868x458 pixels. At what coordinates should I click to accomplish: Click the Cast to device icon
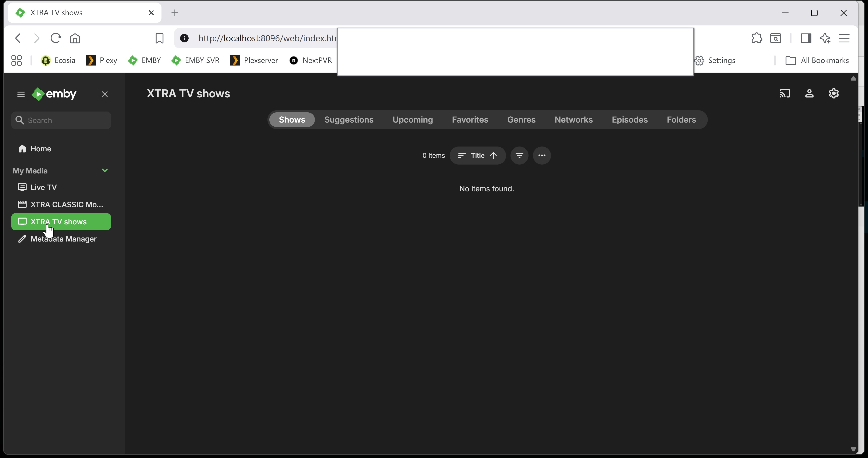click(785, 94)
